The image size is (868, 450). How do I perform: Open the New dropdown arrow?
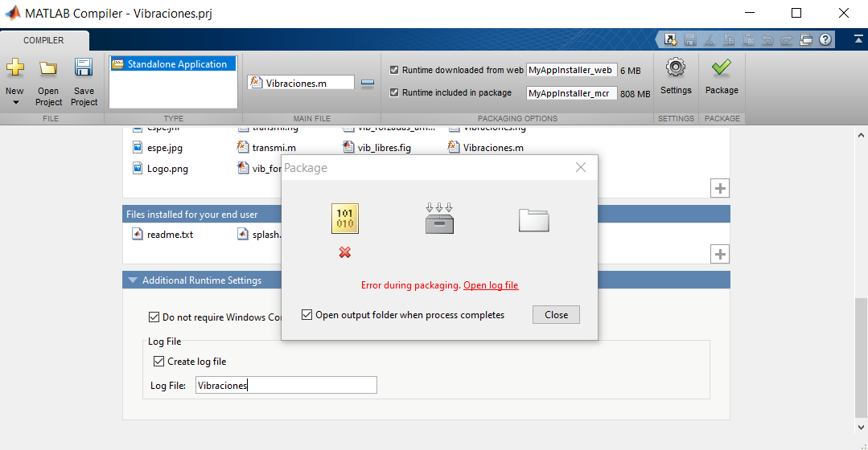pyautogui.click(x=15, y=102)
